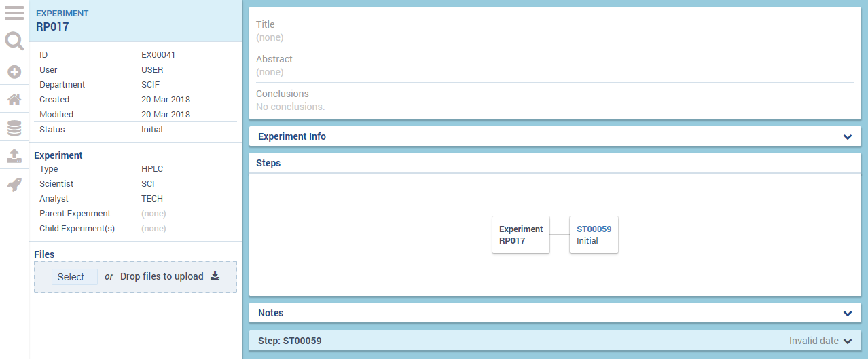This screenshot has height=359, width=868.
Task: Expand the Notes section chevron
Action: [x=847, y=314]
